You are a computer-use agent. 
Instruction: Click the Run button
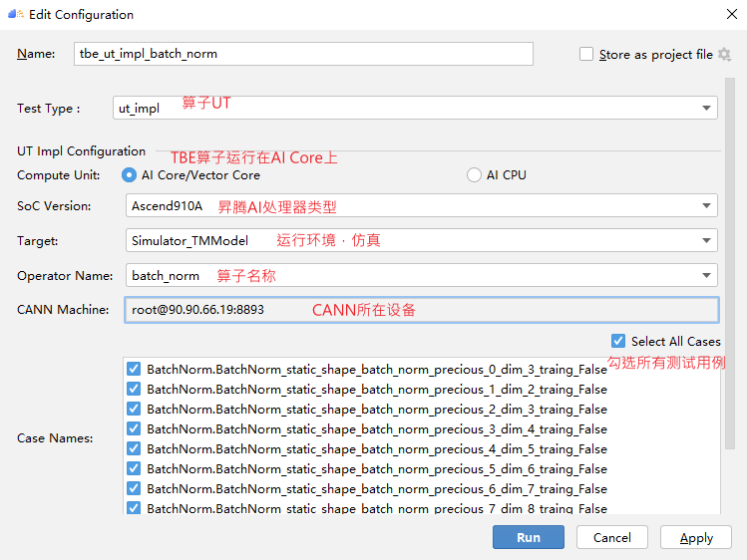[x=529, y=537]
